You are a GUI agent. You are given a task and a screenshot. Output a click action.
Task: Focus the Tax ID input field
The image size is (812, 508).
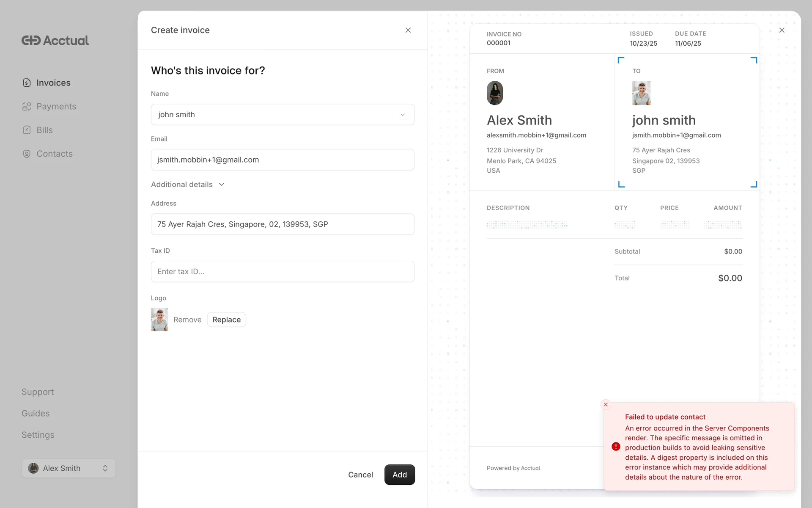(282, 271)
